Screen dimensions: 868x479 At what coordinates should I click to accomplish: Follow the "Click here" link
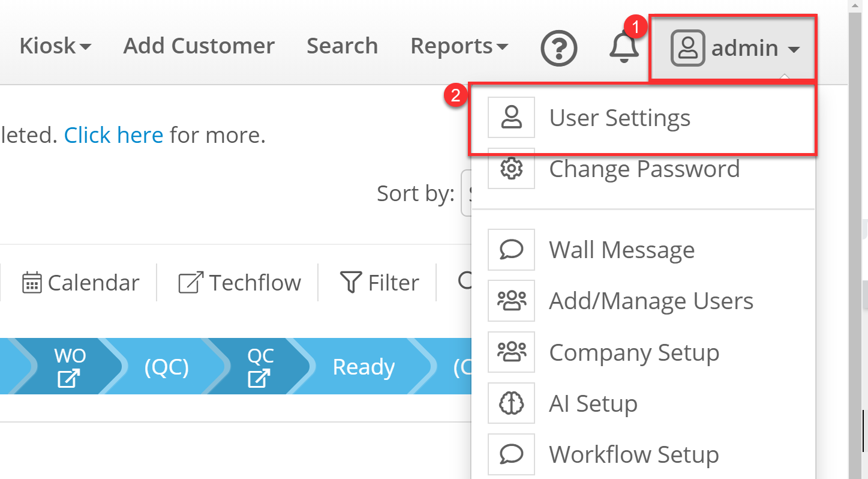pos(113,135)
